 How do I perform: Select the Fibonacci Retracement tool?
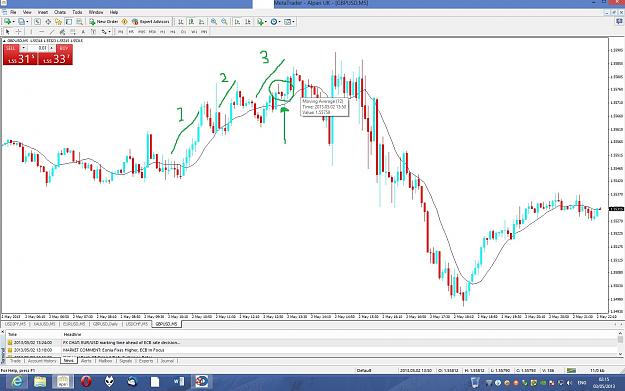pos(73,31)
